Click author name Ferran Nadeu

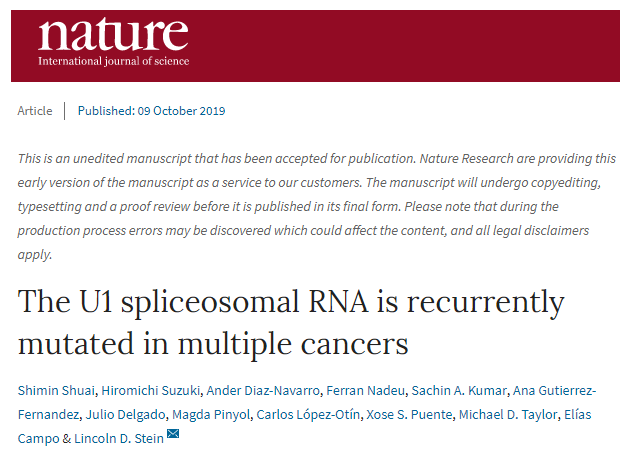[x=366, y=389]
